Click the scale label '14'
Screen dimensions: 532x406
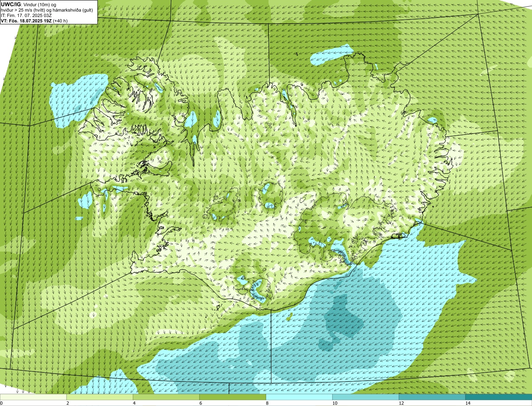[x=468, y=403]
